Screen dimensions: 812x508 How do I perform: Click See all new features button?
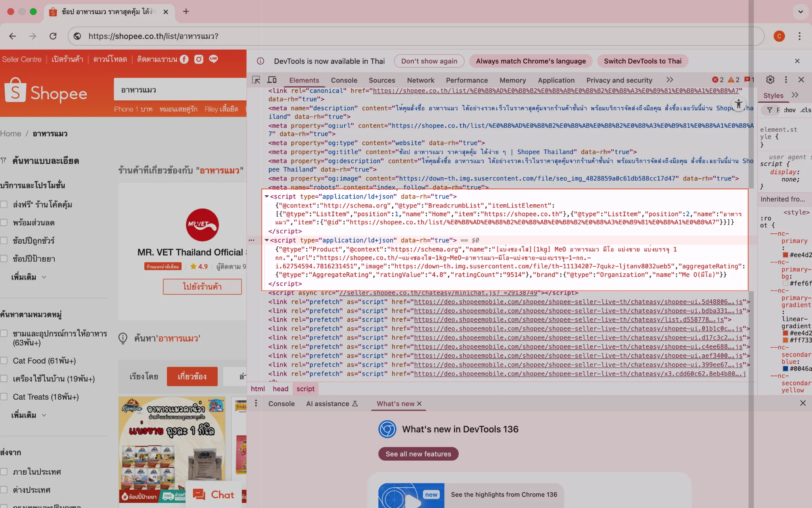point(418,454)
